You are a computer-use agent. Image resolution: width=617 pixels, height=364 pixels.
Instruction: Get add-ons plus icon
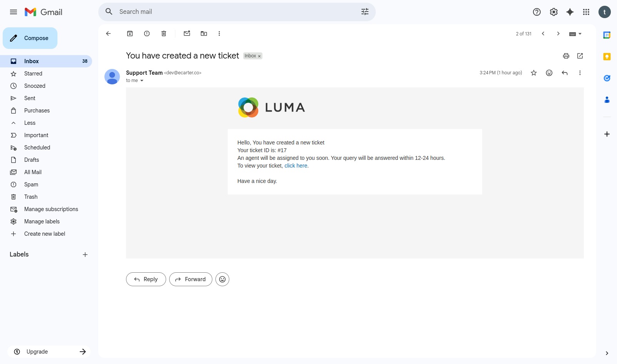[607, 134]
